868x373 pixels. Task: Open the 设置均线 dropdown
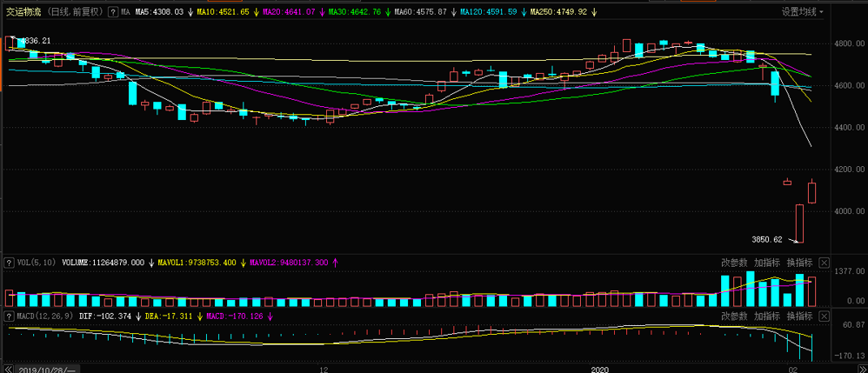tap(803, 12)
